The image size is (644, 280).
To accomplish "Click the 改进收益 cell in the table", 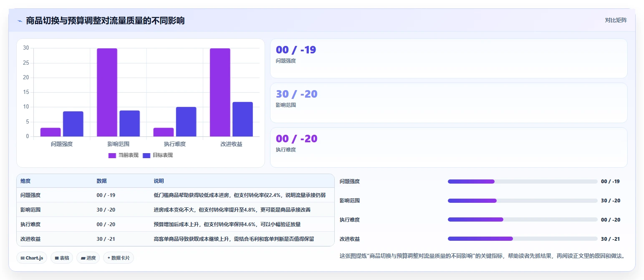I will click(x=30, y=239).
